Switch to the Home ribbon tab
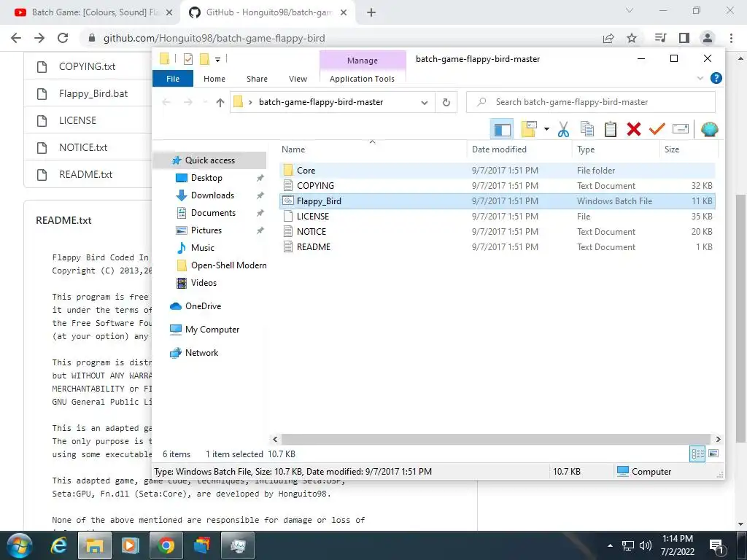 (x=214, y=79)
